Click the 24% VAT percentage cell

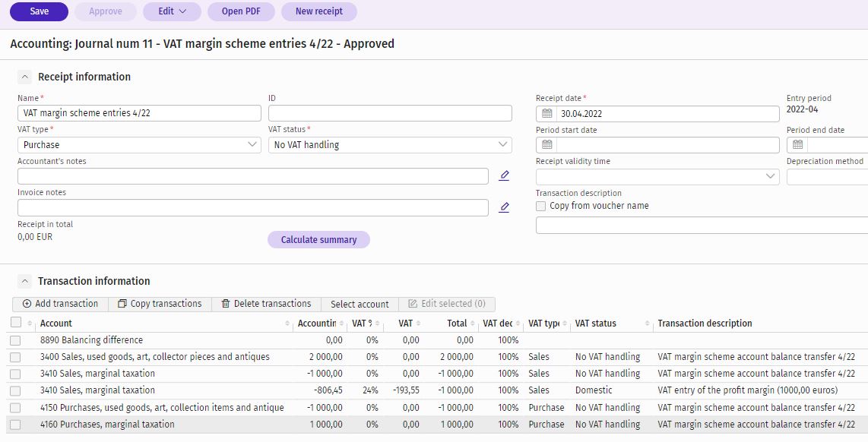(370, 390)
